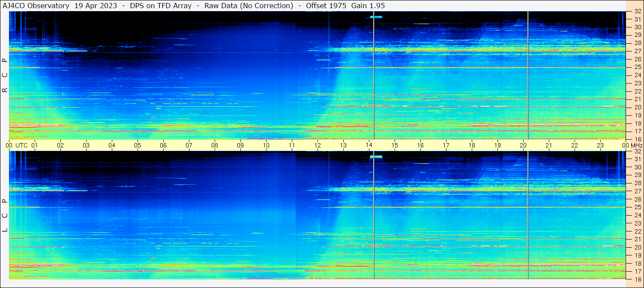Select hour 21 on the UTC time axis
The width and height of the screenshot is (644, 288).
tap(549, 145)
